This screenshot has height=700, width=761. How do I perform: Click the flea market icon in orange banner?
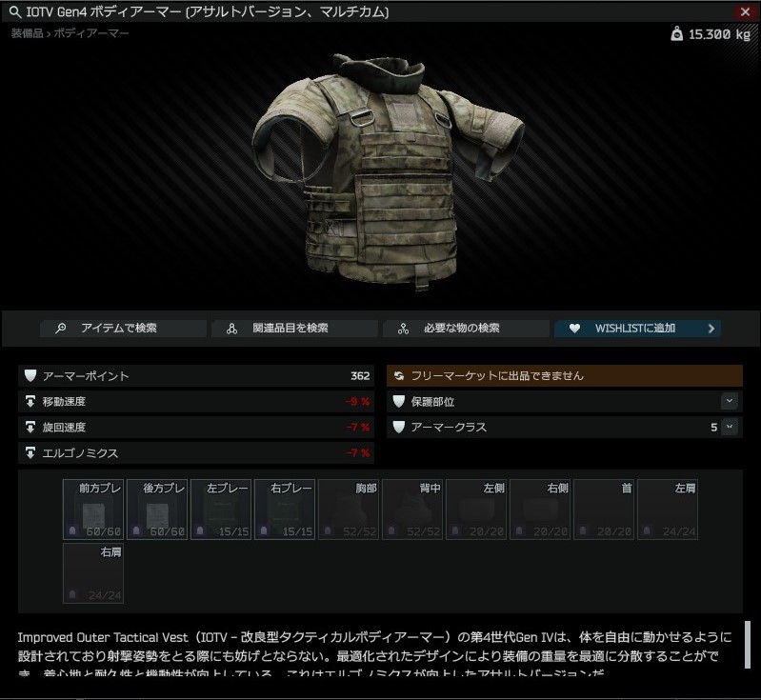pyautogui.click(x=399, y=376)
